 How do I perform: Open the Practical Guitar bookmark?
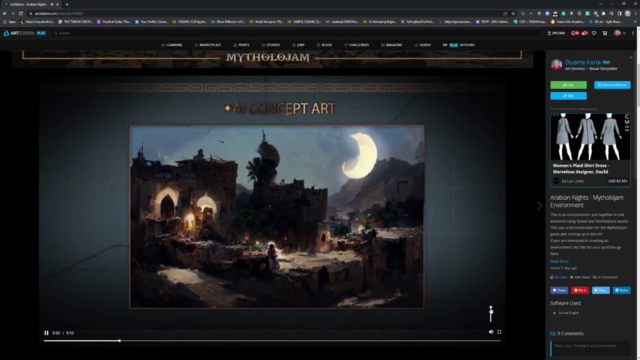point(114,22)
